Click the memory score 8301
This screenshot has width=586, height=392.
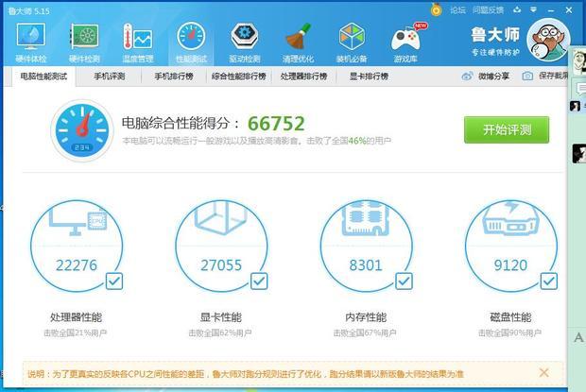click(x=366, y=265)
